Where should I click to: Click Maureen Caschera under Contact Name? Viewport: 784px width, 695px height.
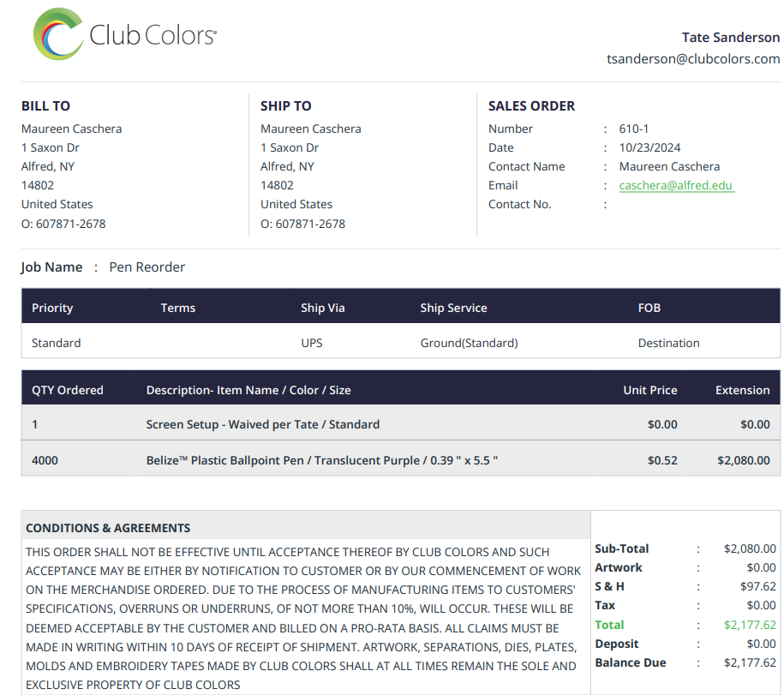tap(669, 166)
